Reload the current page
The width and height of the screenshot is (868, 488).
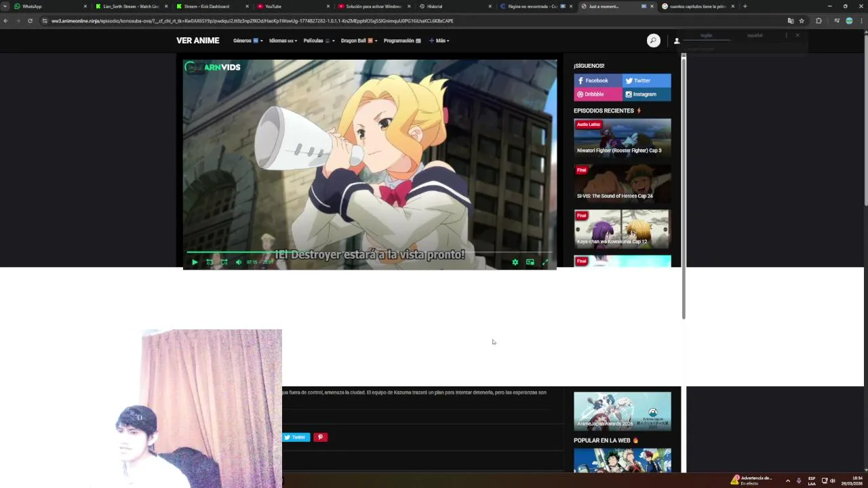[x=30, y=20]
